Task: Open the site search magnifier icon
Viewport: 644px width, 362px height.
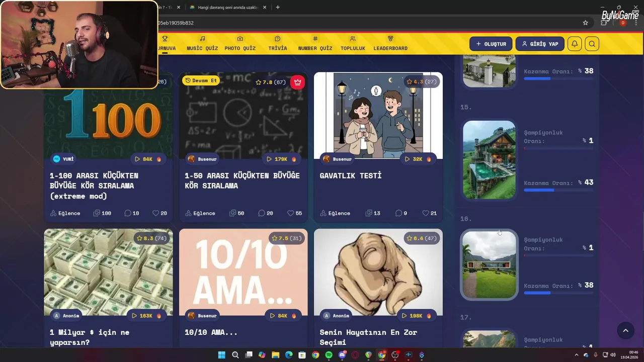Action: tap(592, 44)
